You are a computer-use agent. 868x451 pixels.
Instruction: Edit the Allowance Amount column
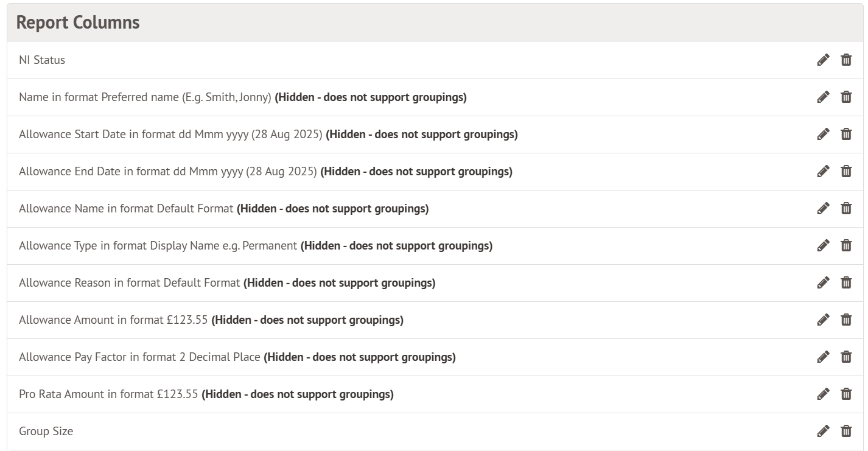(x=823, y=320)
